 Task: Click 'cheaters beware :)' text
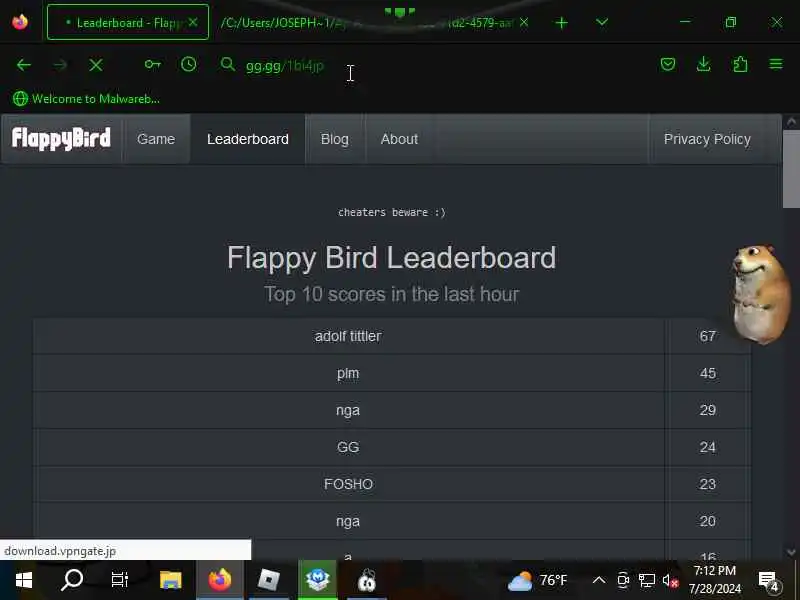tap(392, 212)
